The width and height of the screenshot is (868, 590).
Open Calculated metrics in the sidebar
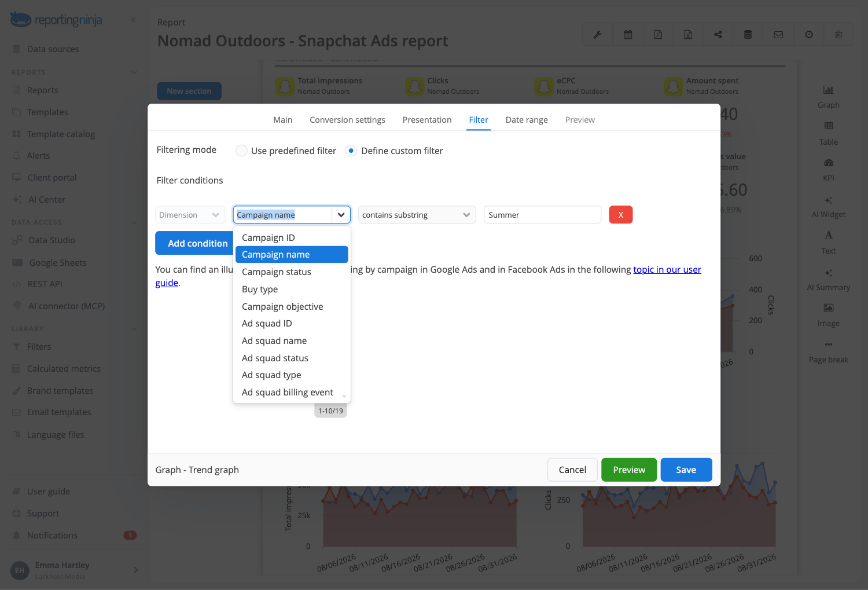[64, 369]
